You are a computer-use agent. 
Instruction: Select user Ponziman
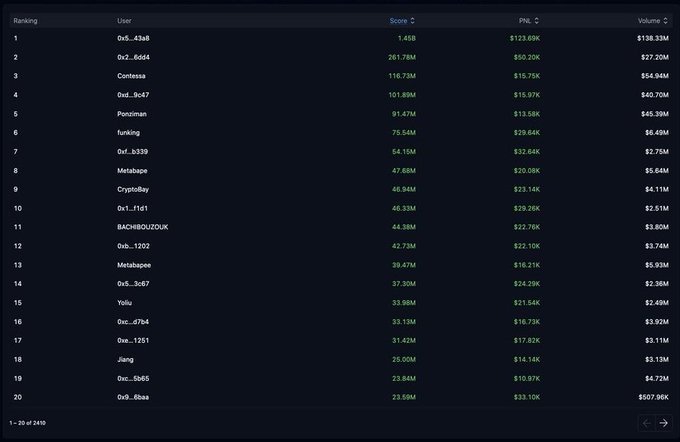[x=132, y=114]
